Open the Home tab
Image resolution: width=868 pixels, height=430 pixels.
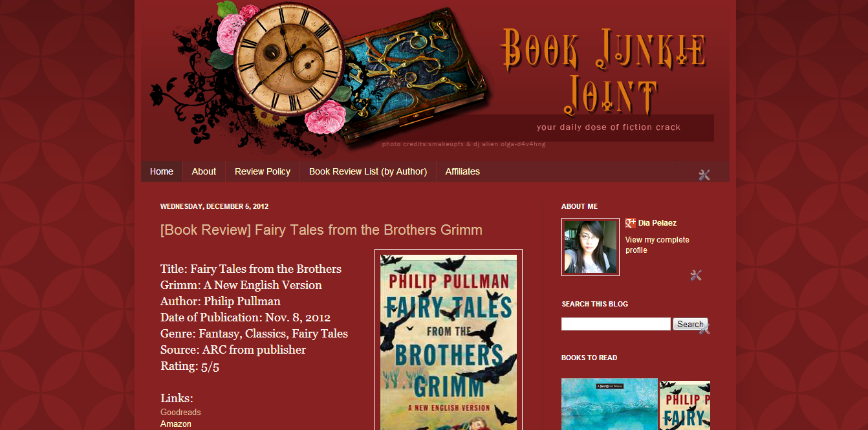tap(162, 171)
